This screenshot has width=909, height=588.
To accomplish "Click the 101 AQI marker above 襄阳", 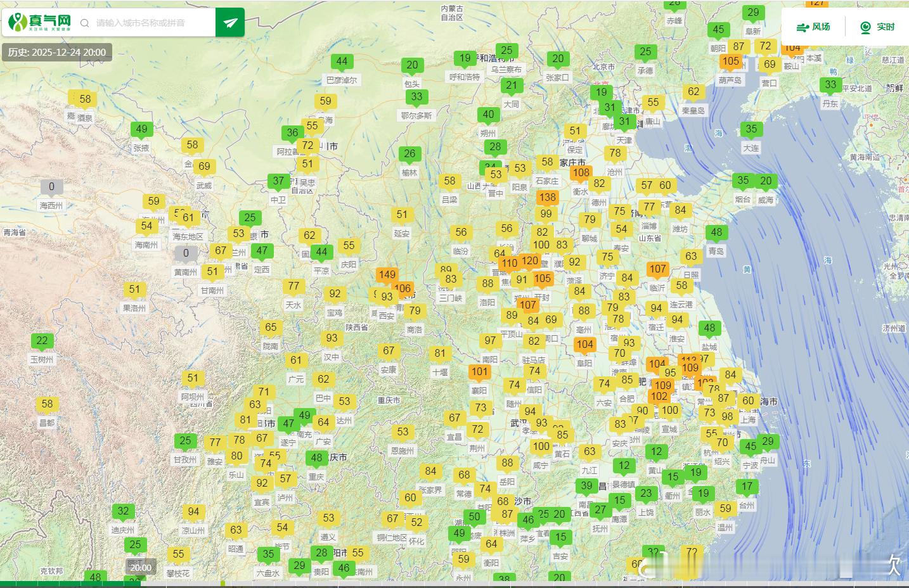I will coord(480,373).
